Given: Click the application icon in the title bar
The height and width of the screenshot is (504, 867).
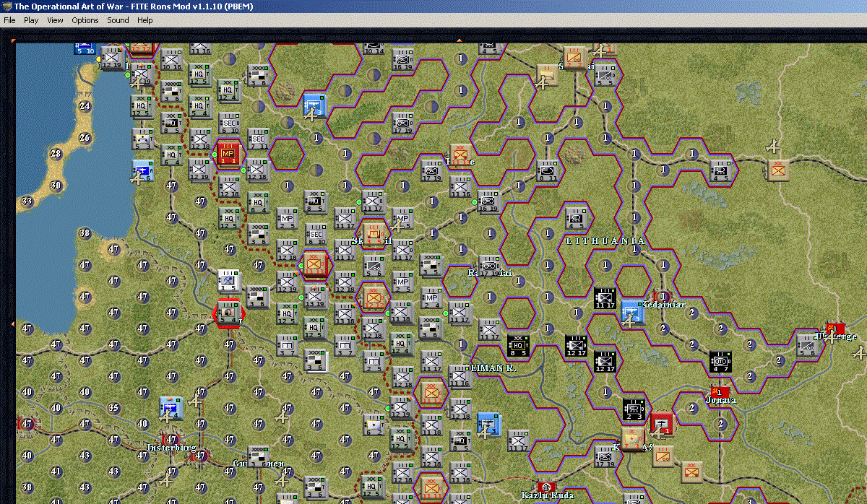Looking at the screenshot, I should (7, 6).
